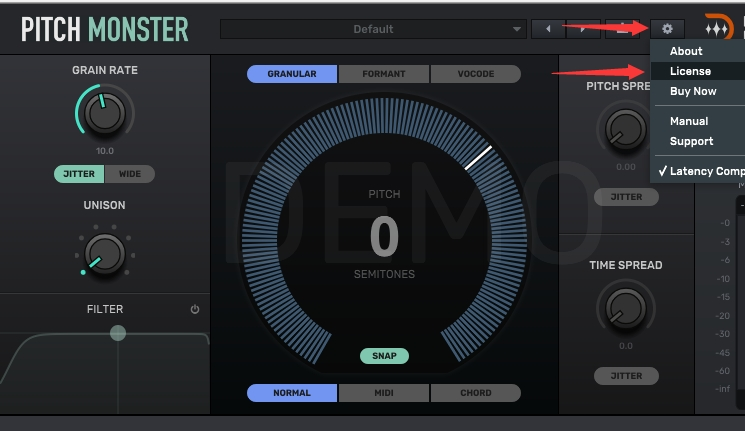Toggle Pitch Spread Jitter button
The image size is (745, 431).
tap(626, 197)
